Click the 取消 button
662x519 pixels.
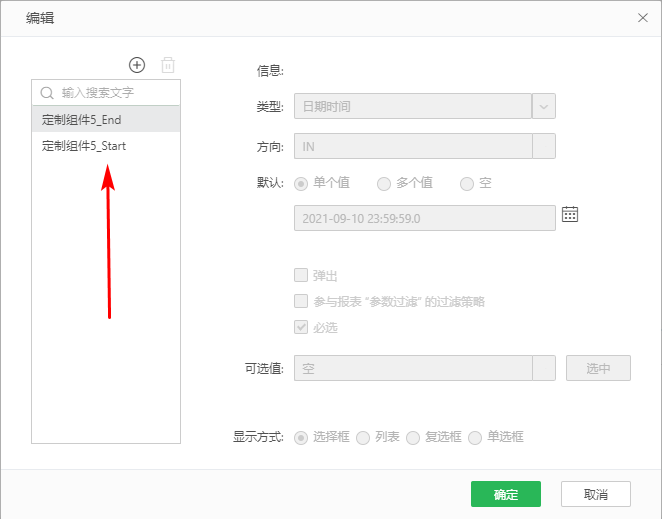(596, 494)
